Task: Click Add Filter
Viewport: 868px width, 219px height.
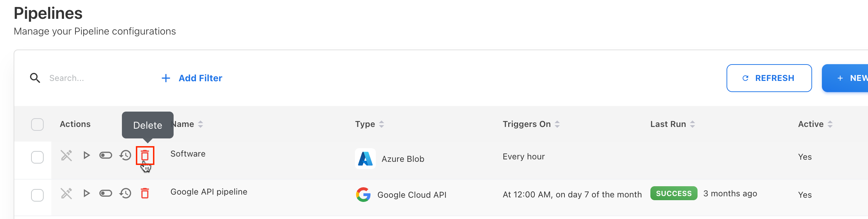Action: [192, 78]
